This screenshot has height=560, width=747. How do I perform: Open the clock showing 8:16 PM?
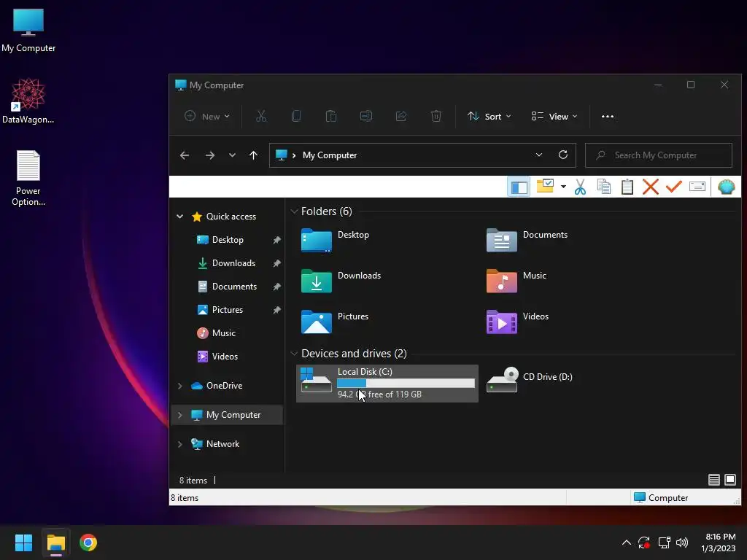pyautogui.click(x=719, y=542)
